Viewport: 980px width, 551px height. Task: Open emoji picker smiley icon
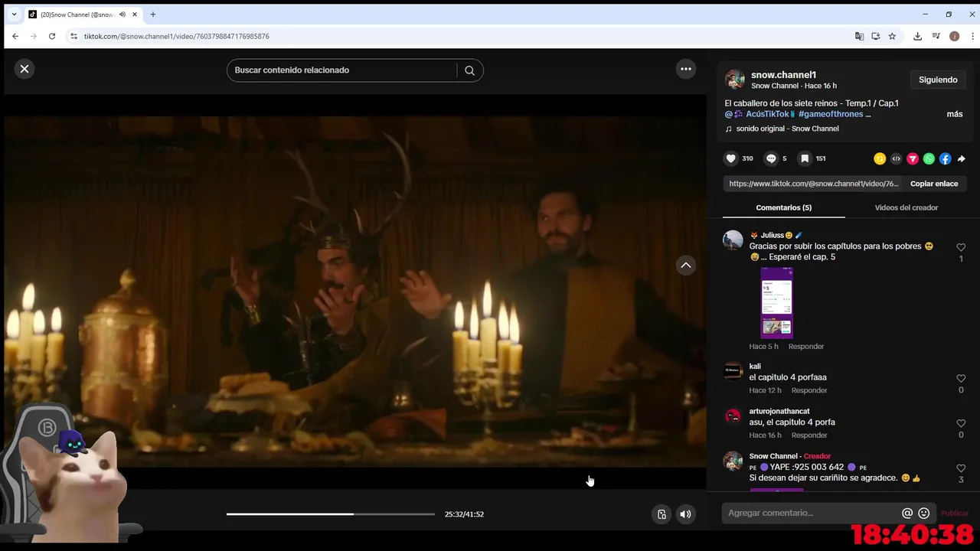(923, 514)
